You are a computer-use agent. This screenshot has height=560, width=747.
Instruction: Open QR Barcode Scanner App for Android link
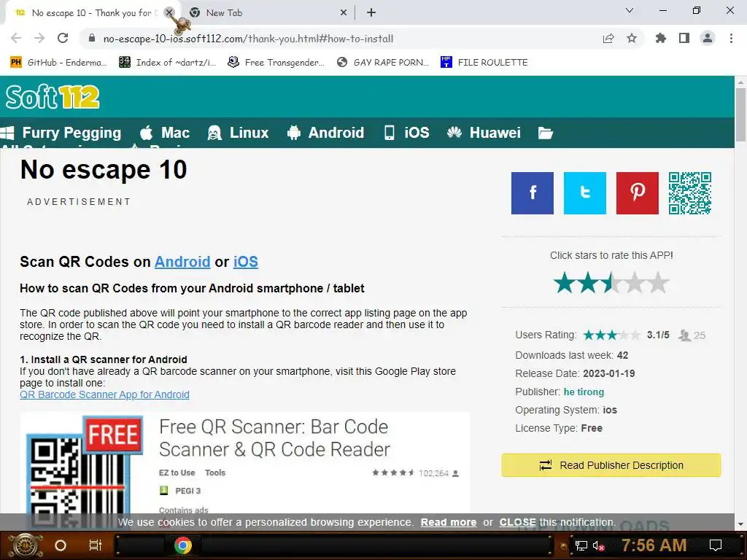104,394
